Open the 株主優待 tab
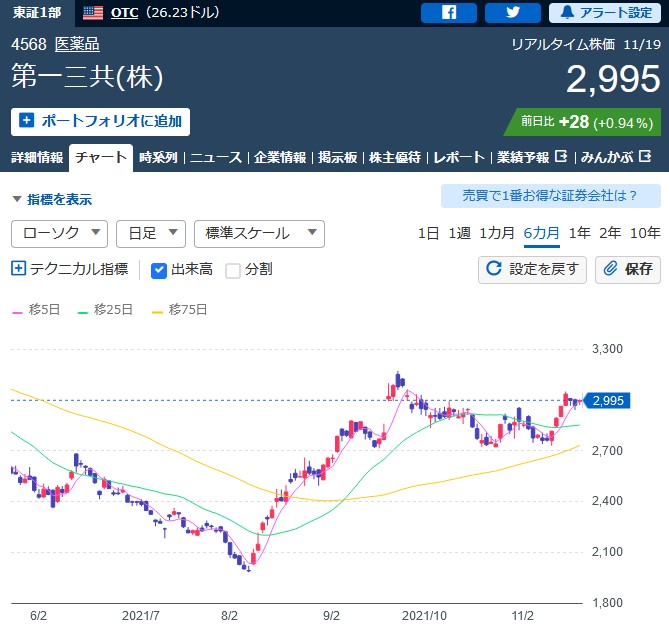Screen dimensions: 669x635 [395, 157]
